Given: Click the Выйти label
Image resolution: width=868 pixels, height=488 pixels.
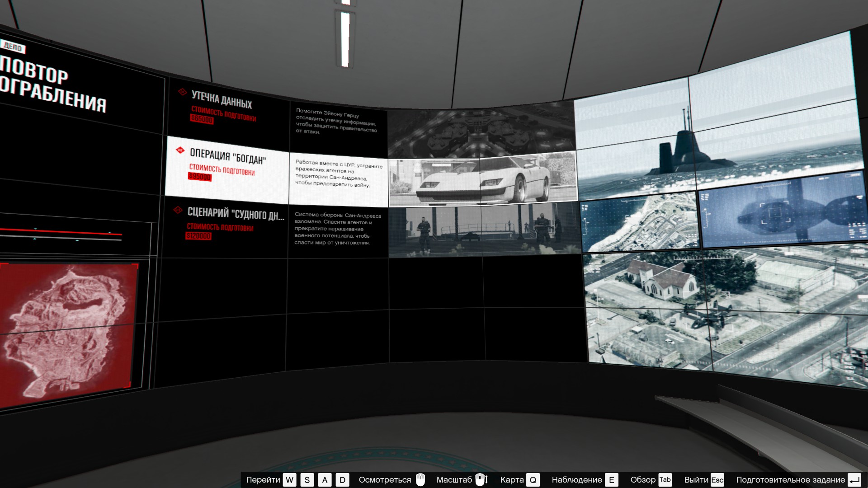Looking at the screenshot, I should [x=696, y=480].
